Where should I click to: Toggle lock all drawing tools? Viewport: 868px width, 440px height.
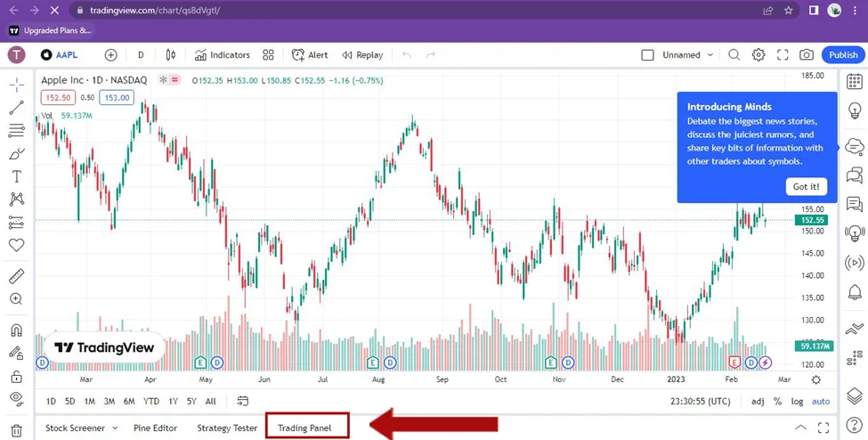tap(17, 377)
